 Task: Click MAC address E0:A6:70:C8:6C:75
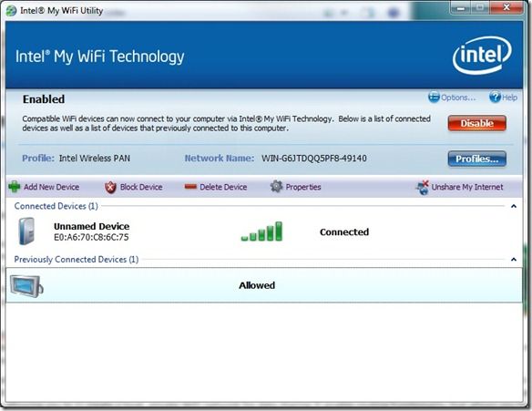click(x=91, y=237)
